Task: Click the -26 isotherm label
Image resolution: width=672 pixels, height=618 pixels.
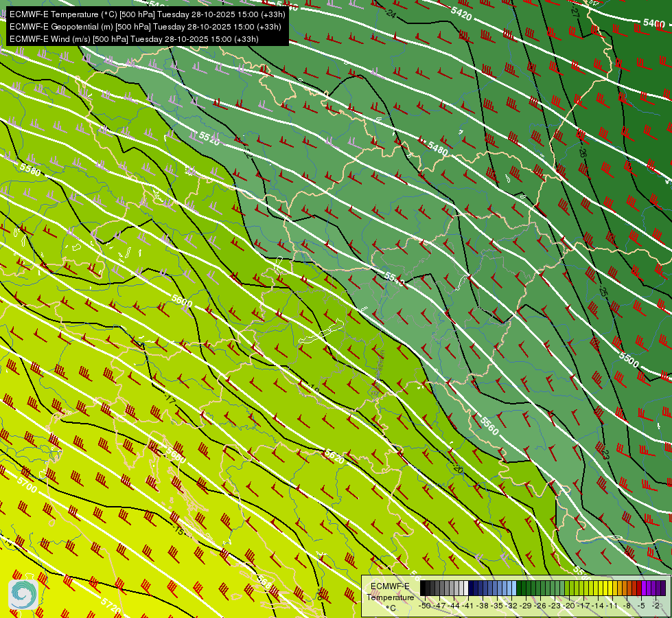Action: click(x=582, y=150)
